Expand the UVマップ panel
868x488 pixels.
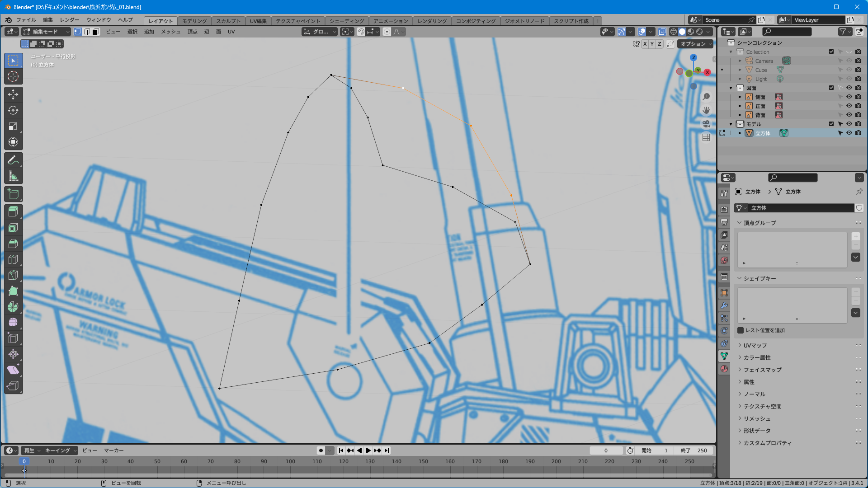755,345
